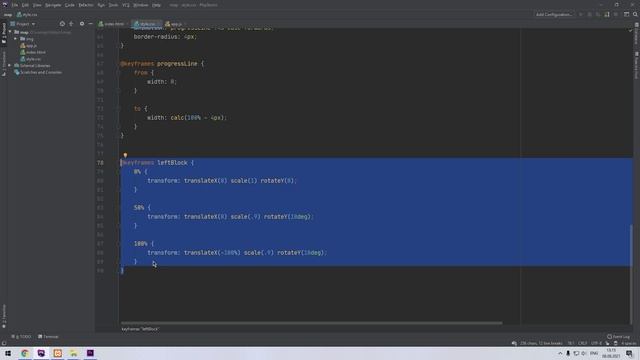Image resolution: width=640 pixels, height=360 pixels.
Task: Click CRLF line separator in status bar
Action: click(582, 343)
